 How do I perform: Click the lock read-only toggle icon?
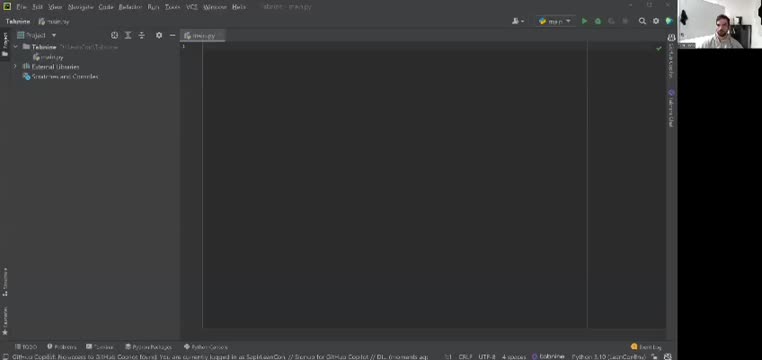coord(655,357)
